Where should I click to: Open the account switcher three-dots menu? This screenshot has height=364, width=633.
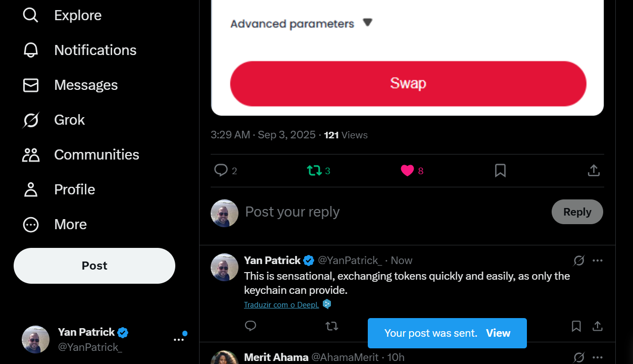click(x=179, y=340)
